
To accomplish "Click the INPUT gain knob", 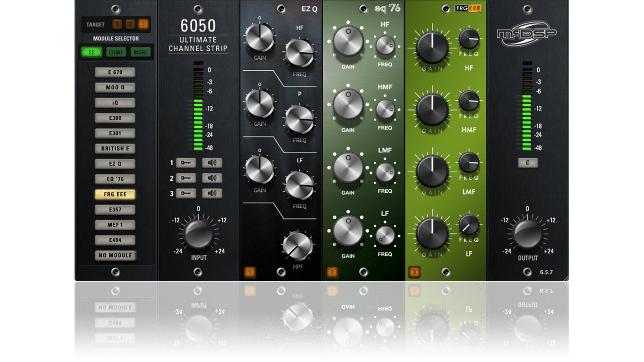I will (199, 235).
